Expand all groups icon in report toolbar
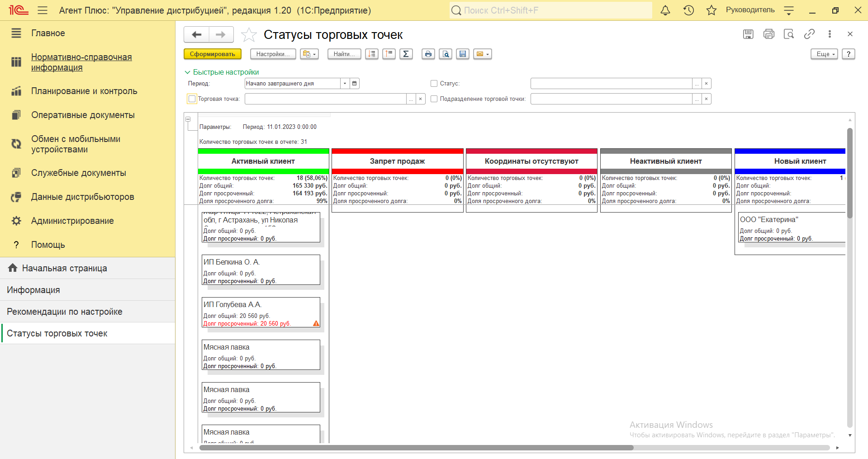Viewport: 868px width, 459px height. pyautogui.click(x=372, y=54)
